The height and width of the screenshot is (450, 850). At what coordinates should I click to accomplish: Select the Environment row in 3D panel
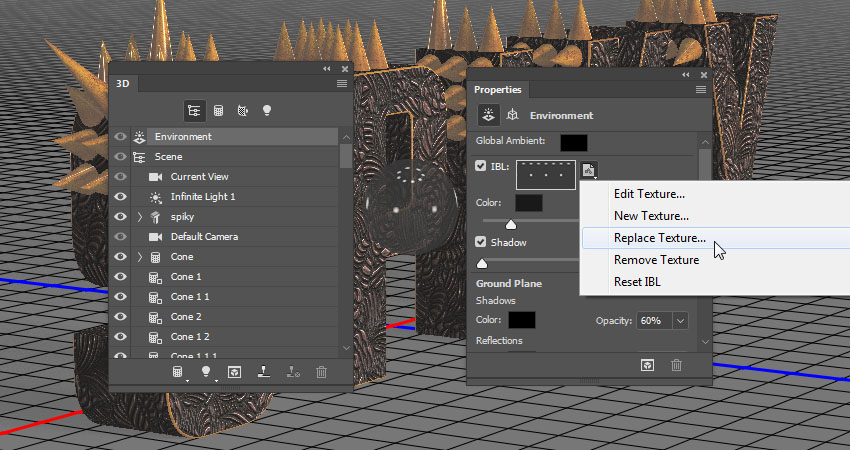click(x=224, y=137)
